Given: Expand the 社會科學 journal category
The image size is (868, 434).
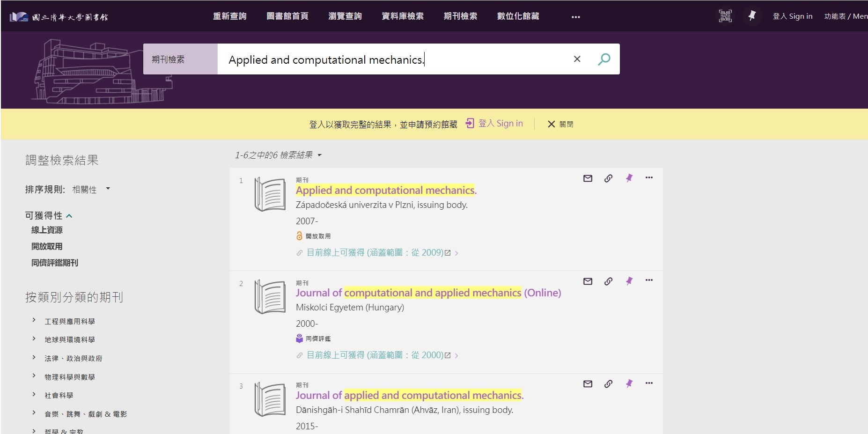Looking at the screenshot, I should tap(34, 395).
